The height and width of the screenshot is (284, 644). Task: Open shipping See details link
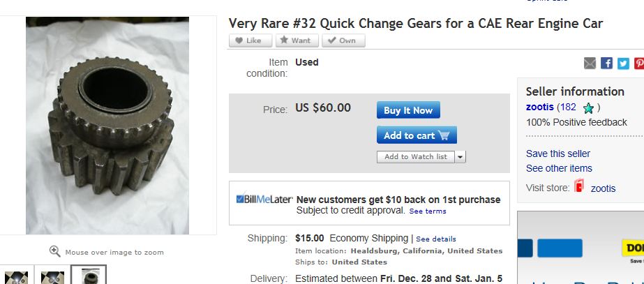tap(436, 239)
